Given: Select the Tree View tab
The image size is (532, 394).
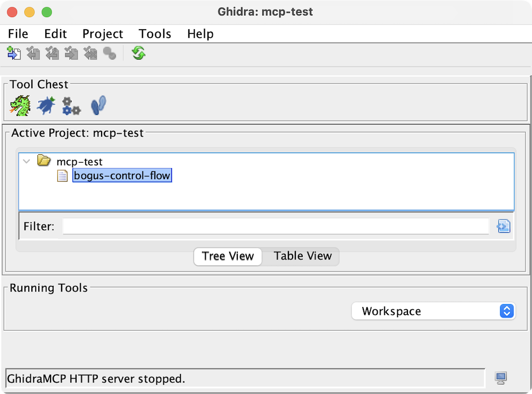Looking at the screenshot, I should [x=228, y=256].
